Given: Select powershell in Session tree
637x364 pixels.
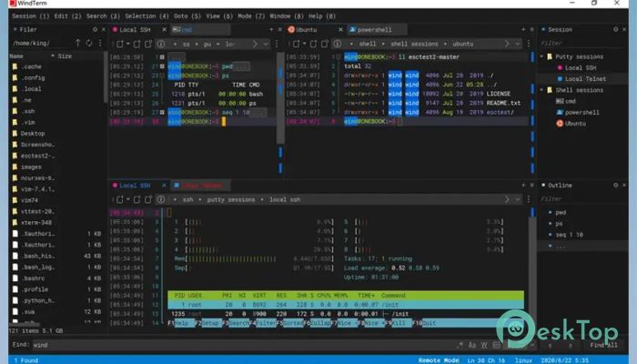Looking at the screenshot, I should (x=582, y=112).
